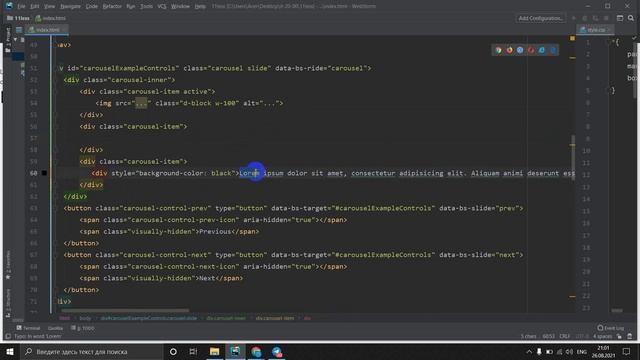Click the Add Configuration button
The height and width of the screenshot is (360, 640).
[x=540, y=18]
